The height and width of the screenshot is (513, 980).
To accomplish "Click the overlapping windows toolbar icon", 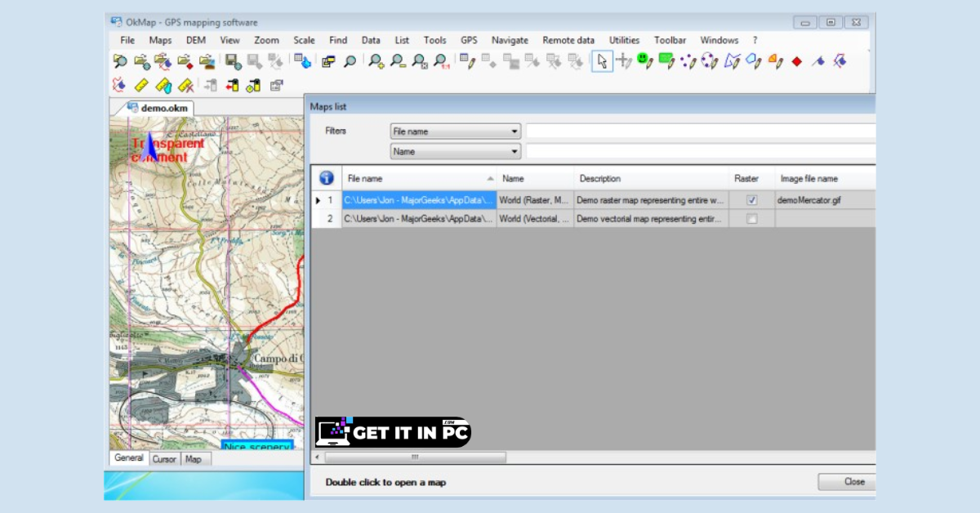I will 328,60.
